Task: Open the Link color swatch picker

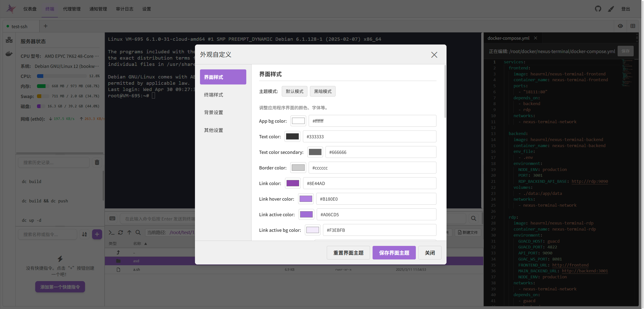Action: click(x=293, y=183)
